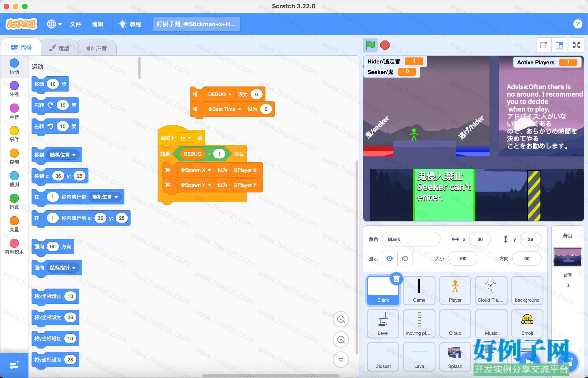
Task: Edit the sprite 方向 direction field
Action: point(527,258)
